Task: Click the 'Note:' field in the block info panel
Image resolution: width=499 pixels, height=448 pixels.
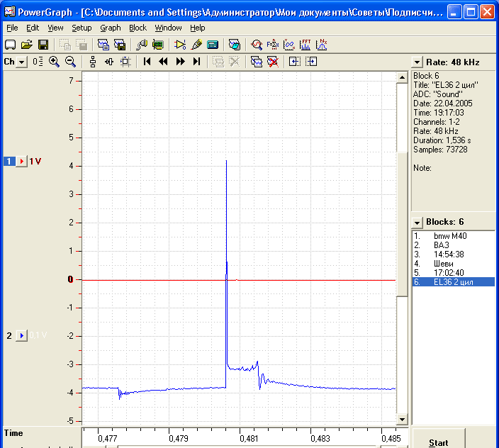Action: 422,168
